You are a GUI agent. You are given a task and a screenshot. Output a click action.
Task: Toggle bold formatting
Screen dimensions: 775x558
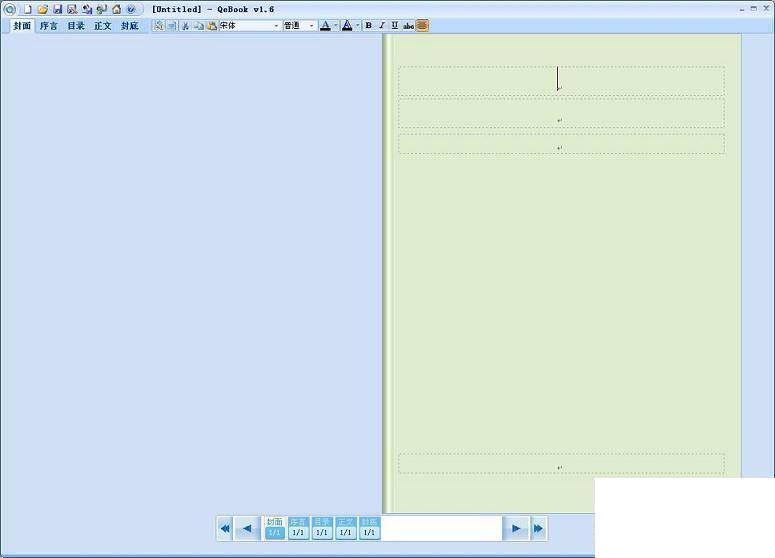[x=368, y=26]
